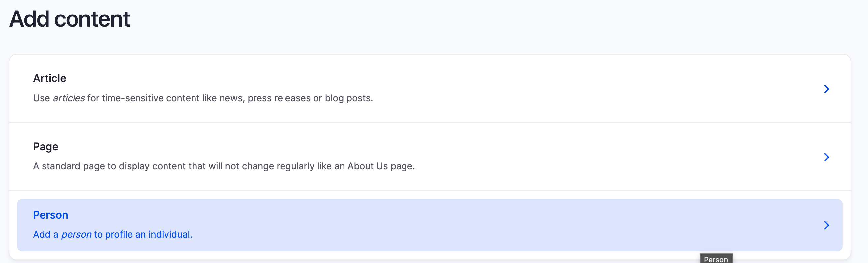The height and width of the screenshot is (263, 868).
Task: Click the chevron arrow in the Page row
Action: coord(826,157)
